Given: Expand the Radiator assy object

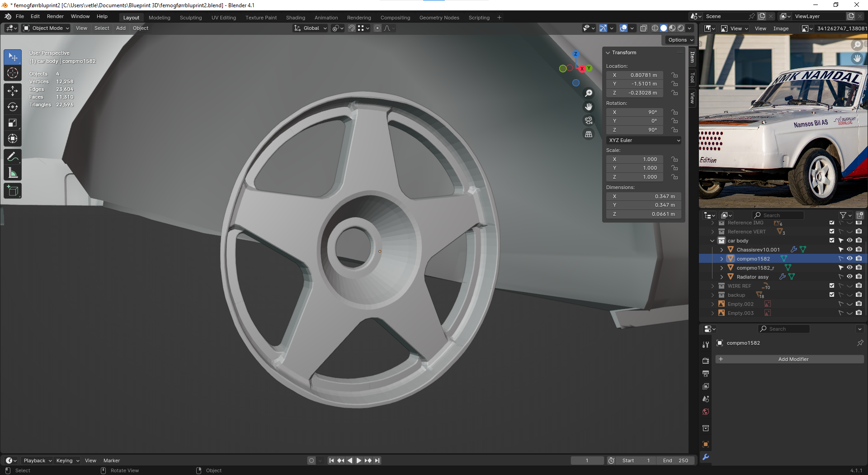Looking at the screenshot, I should (x=722, y=277).
